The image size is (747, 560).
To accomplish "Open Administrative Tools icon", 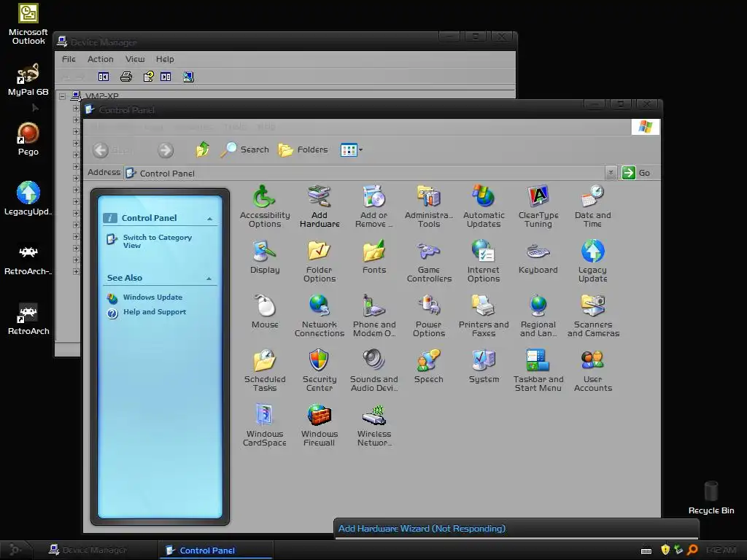I will coord(429,206).
